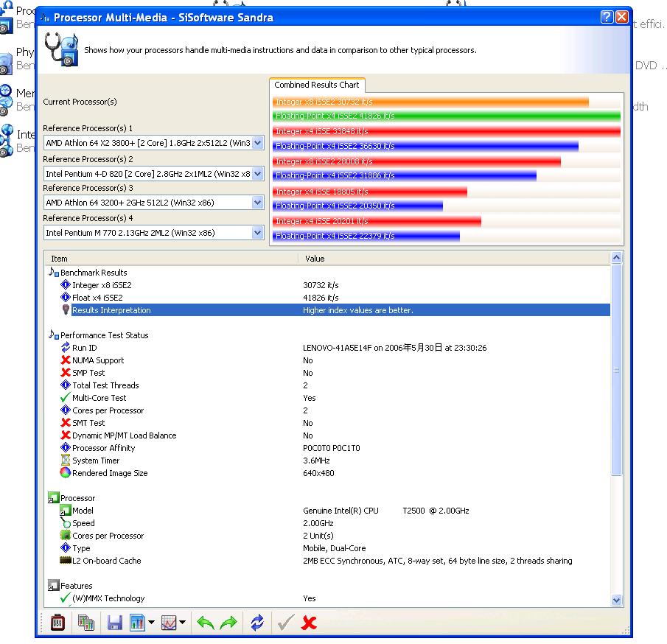Select the Results Interpretation row
This screenshot has width=667, height=644.
pos(111,310)
